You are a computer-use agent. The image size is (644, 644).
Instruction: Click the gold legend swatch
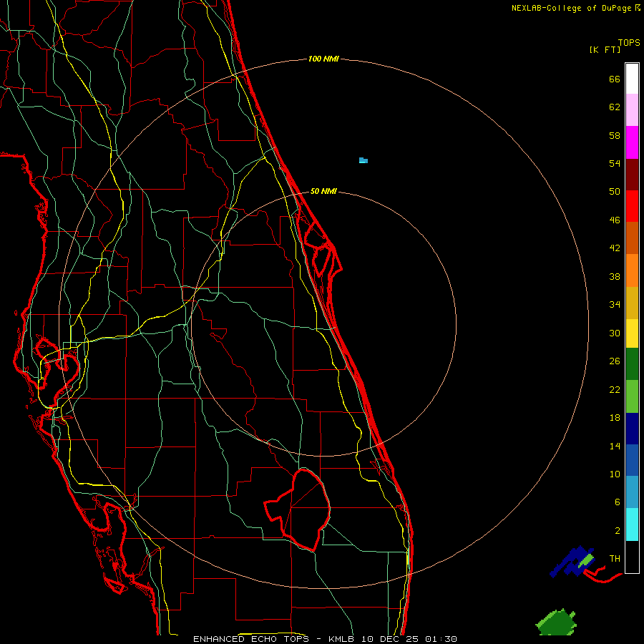[632, 303]
